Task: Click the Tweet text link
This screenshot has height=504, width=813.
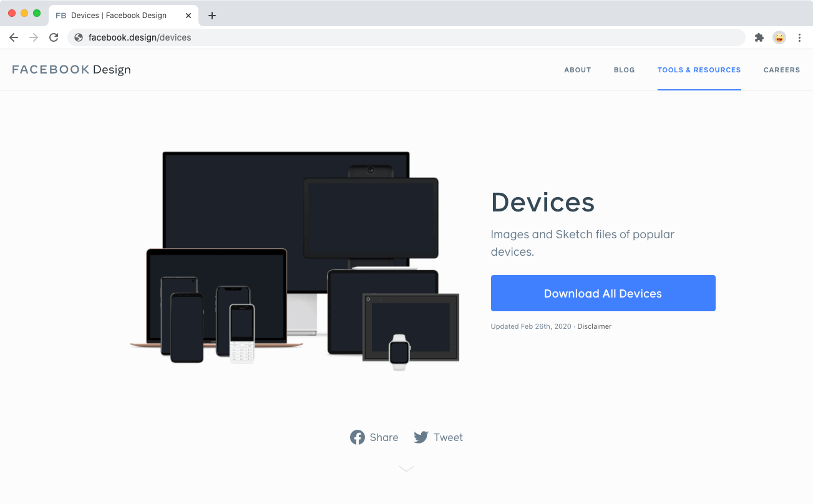Action: 448,437
